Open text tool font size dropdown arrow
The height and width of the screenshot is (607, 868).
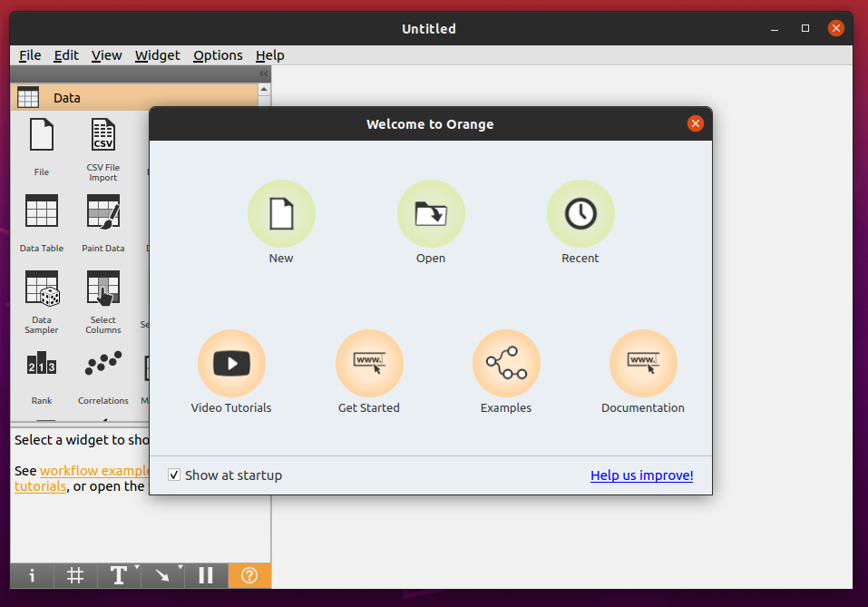coord(137,568)
